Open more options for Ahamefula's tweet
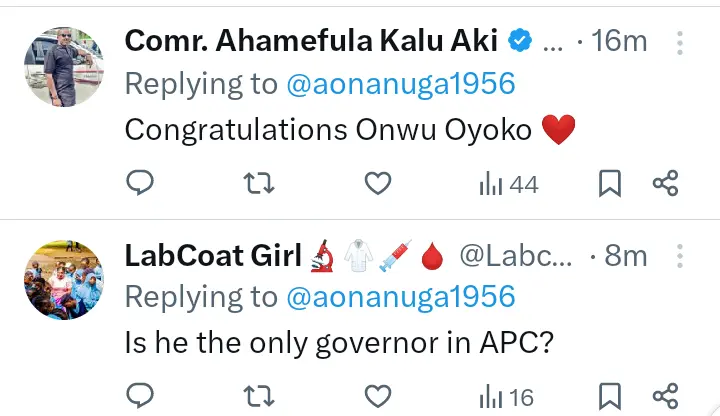 pos(681,43)
